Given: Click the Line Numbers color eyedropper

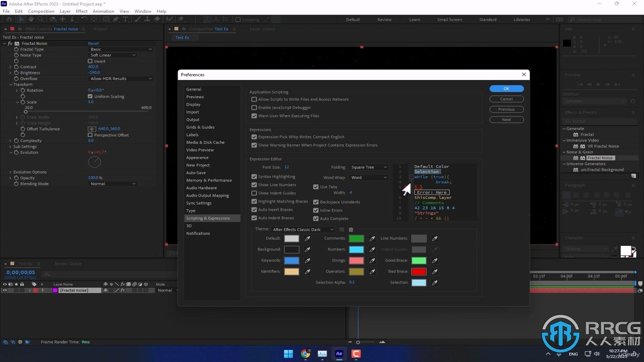Looking at the screenshot, I should tap(435, 238).
